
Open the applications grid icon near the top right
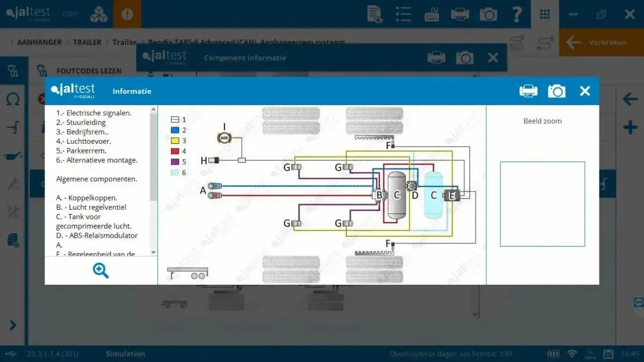coord(545,14)
